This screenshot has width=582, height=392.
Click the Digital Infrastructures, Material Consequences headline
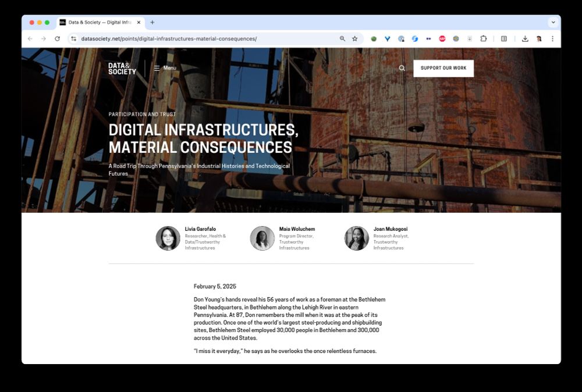[203, 138]
